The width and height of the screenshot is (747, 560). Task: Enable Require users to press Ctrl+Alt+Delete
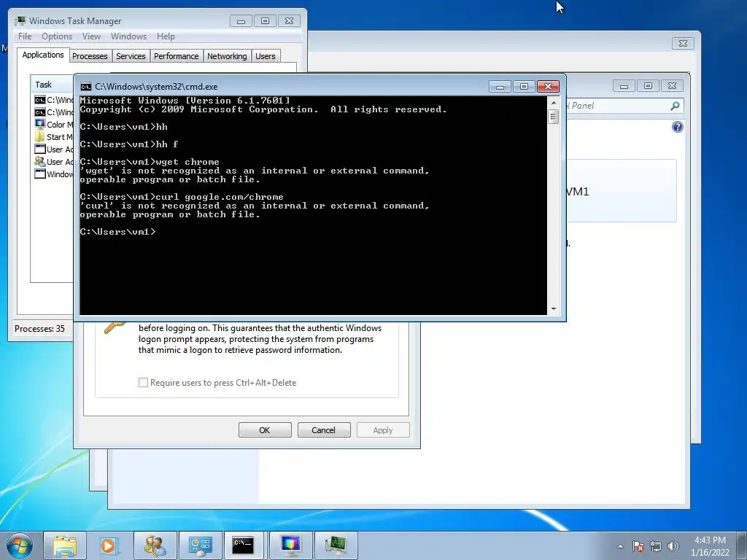pos(143,382)
